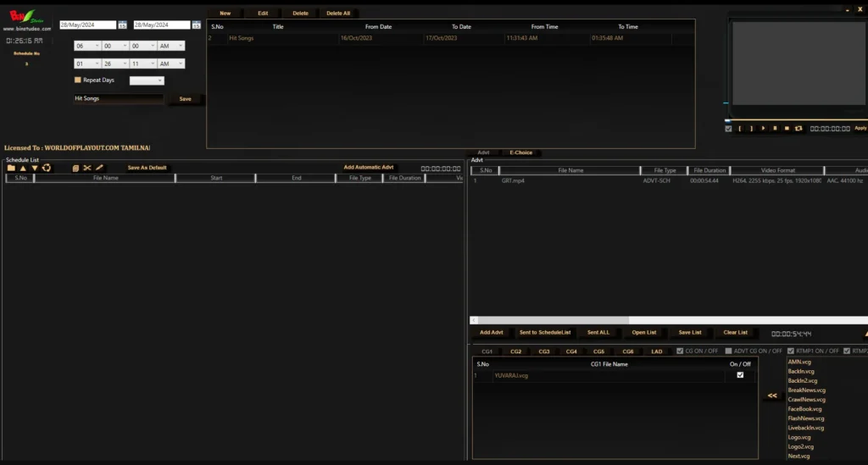
Task: Select the CG6 tab
Action: click(628, 352)
